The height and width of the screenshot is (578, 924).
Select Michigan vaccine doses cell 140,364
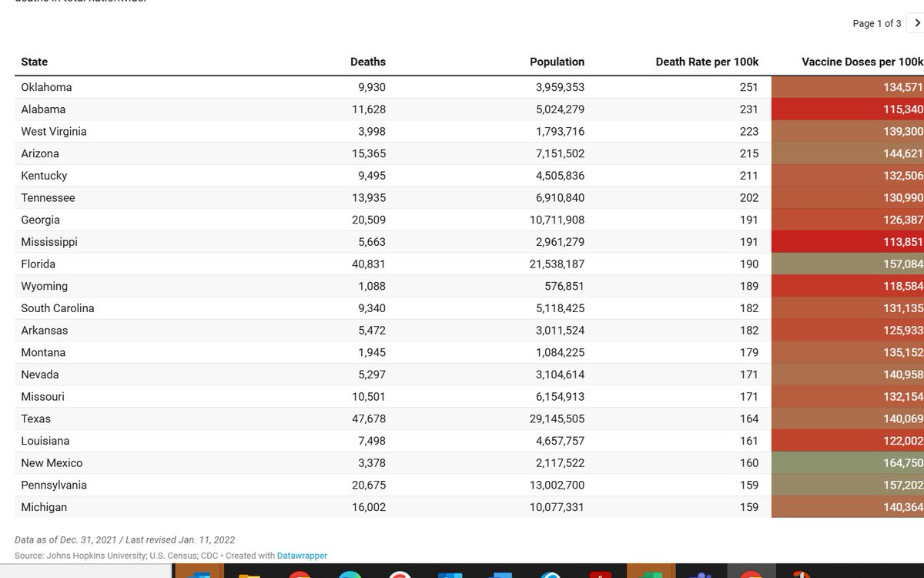(x=848, y=507)
